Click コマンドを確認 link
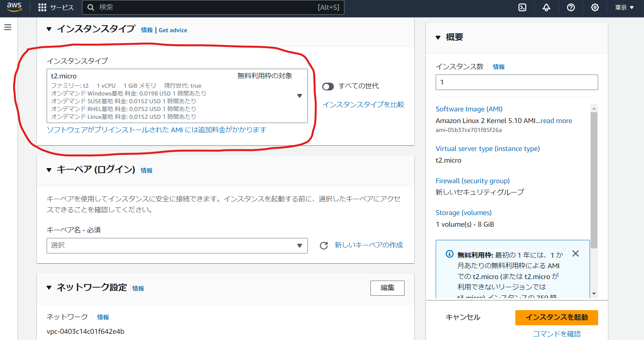Screen dimensions: 644x340 click(557, 334)
